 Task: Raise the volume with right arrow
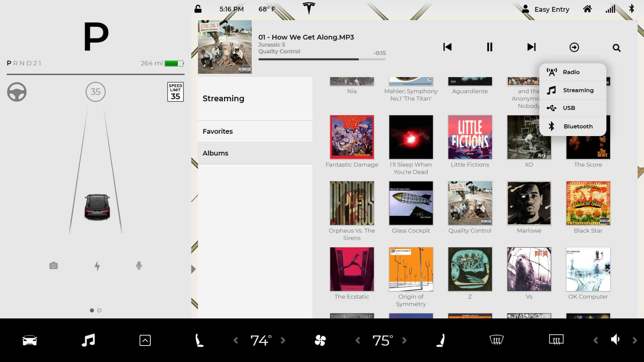[635, 341]
